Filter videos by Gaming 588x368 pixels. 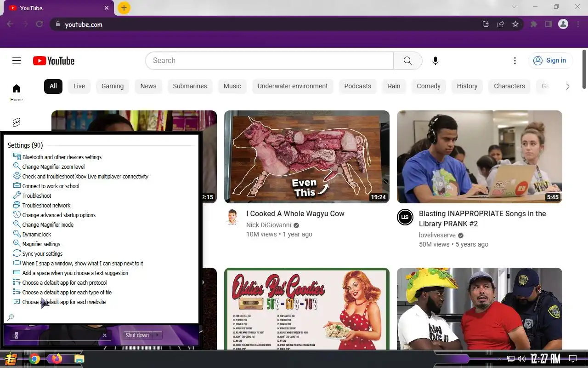113,86
